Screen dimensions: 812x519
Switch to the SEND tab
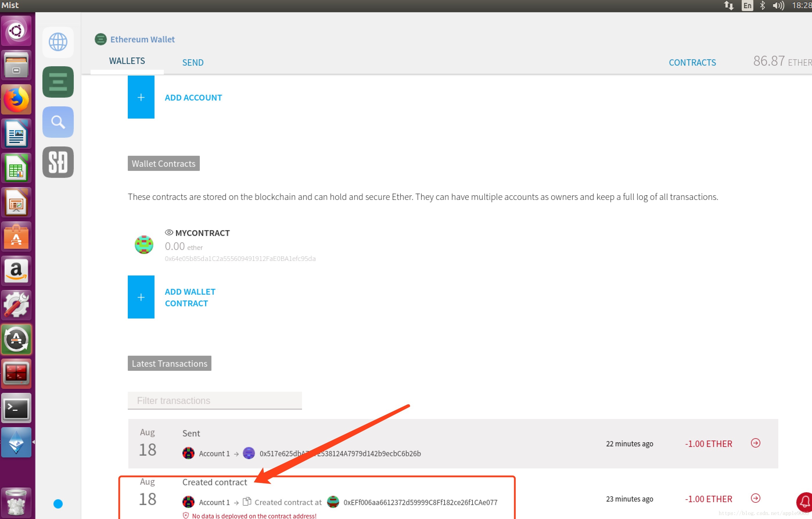point(193,62)
